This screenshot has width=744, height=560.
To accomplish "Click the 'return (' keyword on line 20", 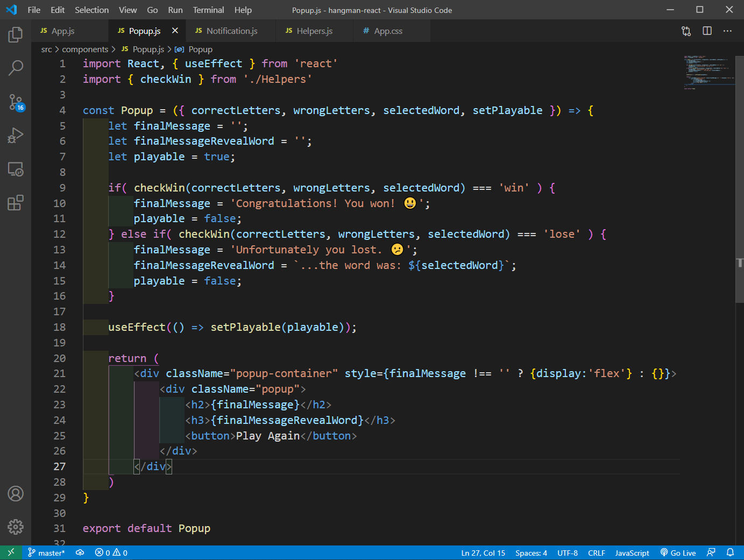I will 133,358.
